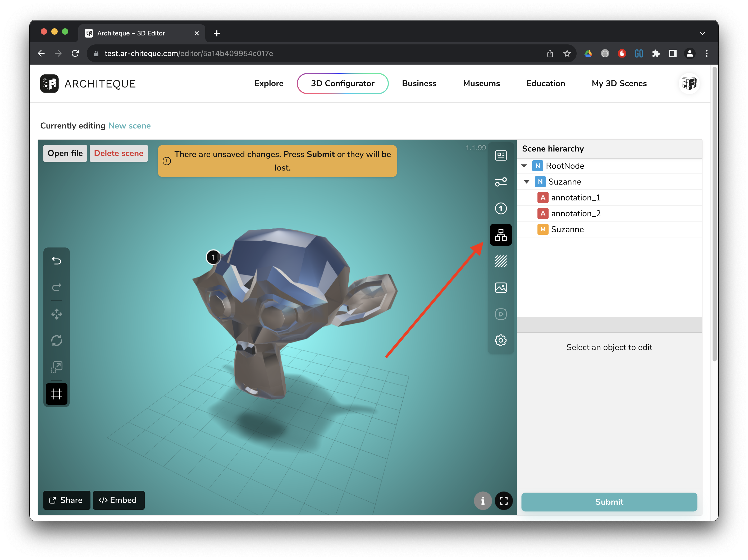Select the scale tool icon
The width and height of the screenshot is (748, 560).
(57, 367)
